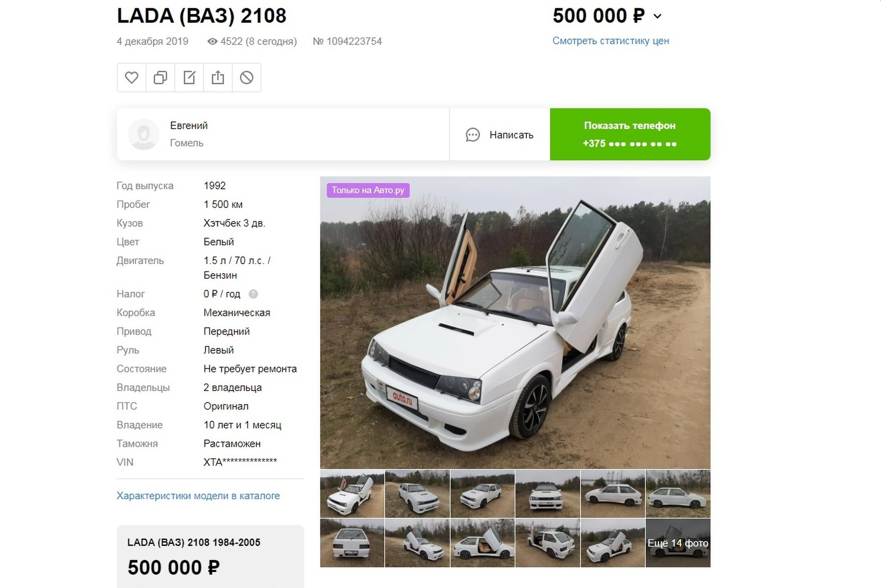Click the tax info question mark icon
This screenshot has width=881, height=588.
tap(253, 294)
